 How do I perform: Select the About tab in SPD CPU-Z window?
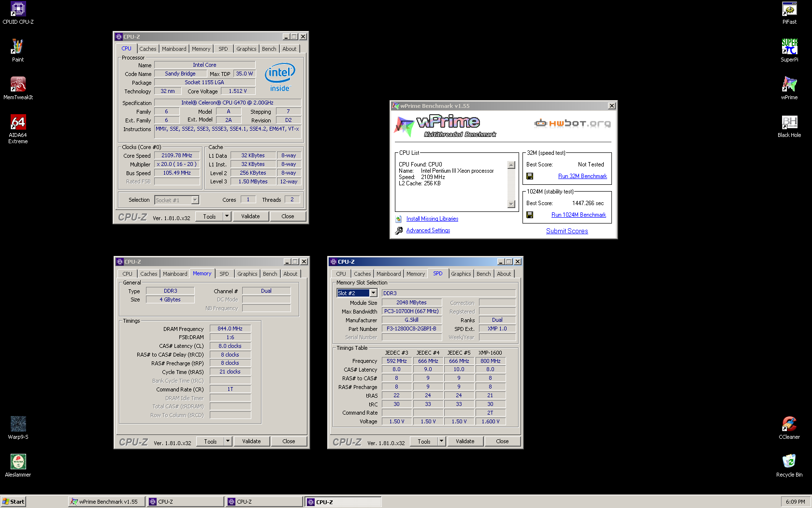click(504, 274)
